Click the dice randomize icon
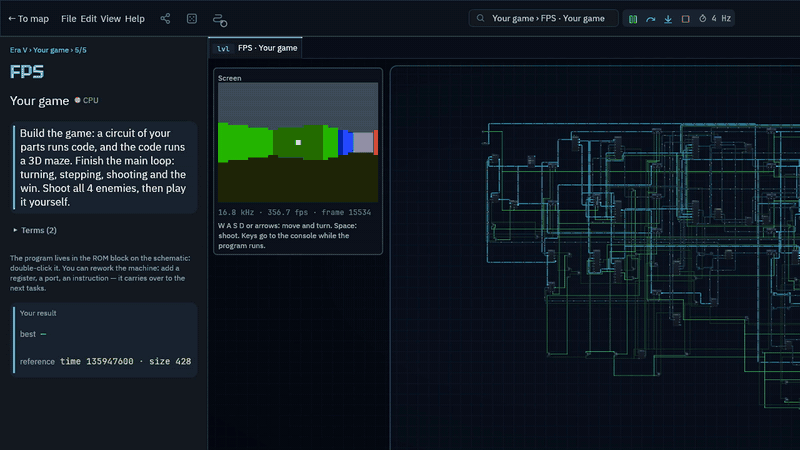Viewport: 800px width, 450px height. click(192, 19)
